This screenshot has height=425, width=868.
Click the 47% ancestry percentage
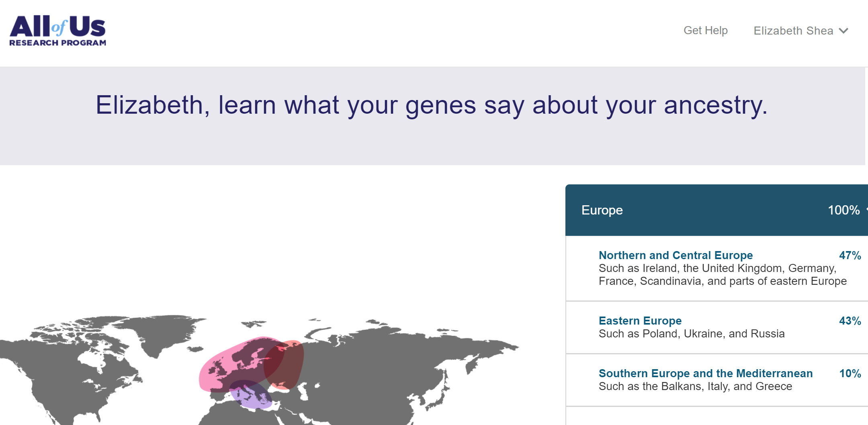(x=850, y=255)
